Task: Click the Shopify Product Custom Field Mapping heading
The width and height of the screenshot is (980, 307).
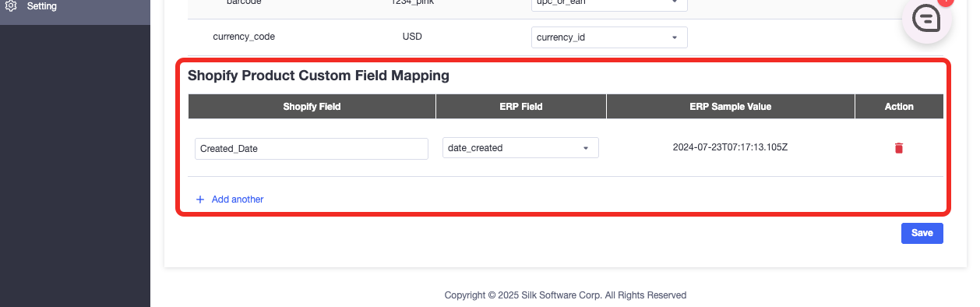Action: (x=319, y=76)
